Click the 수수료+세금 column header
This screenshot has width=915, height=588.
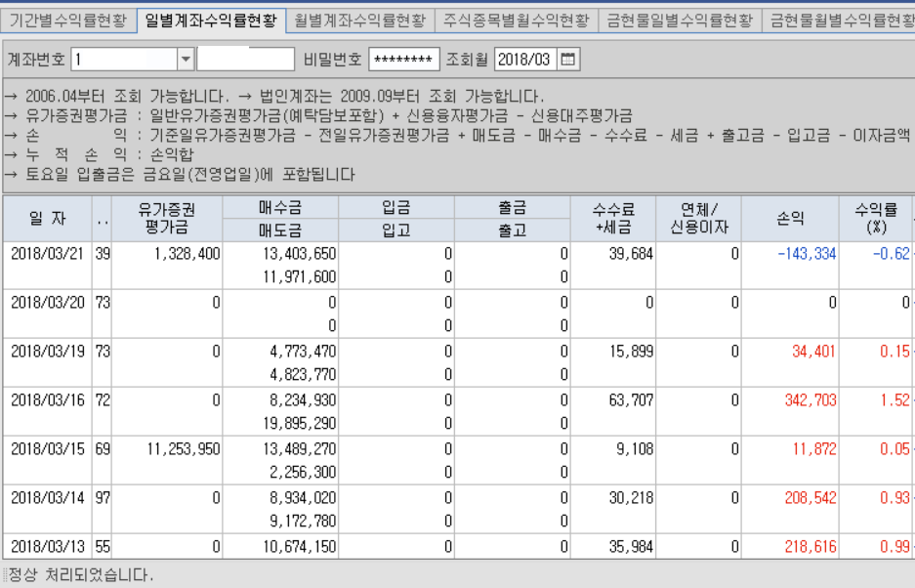[613, 219]
